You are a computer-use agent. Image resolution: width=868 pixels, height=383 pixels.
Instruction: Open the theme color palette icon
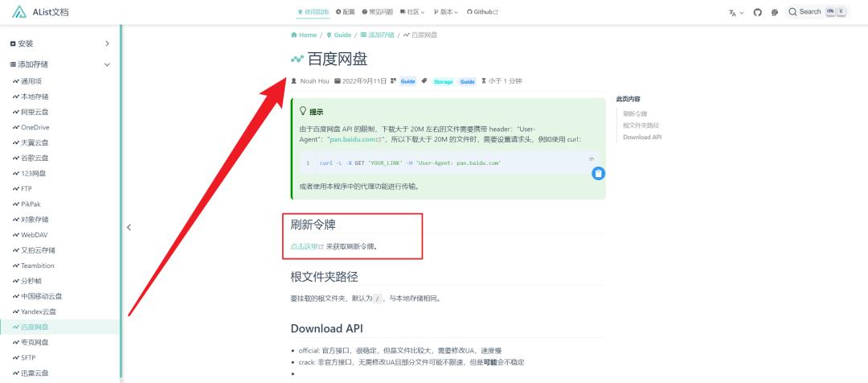point(775,12)
